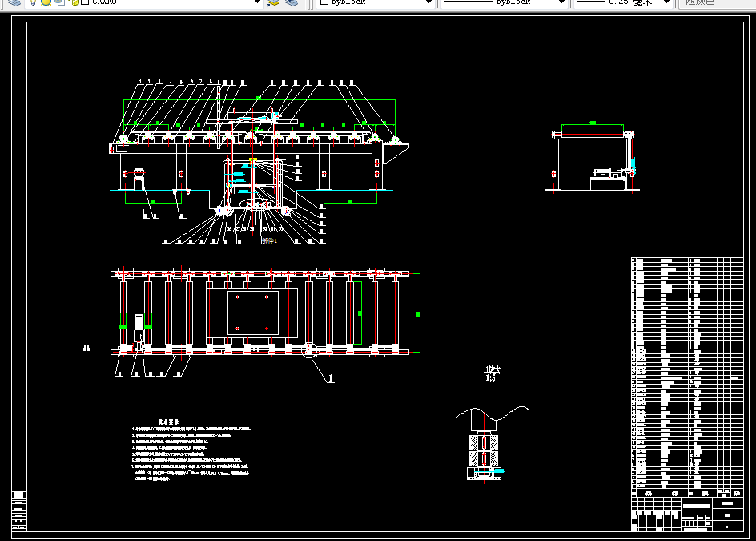Expand the ByBlock color dropdown
Screen dimensions: 756x541
pyautogui.click(x=428, y=2)
